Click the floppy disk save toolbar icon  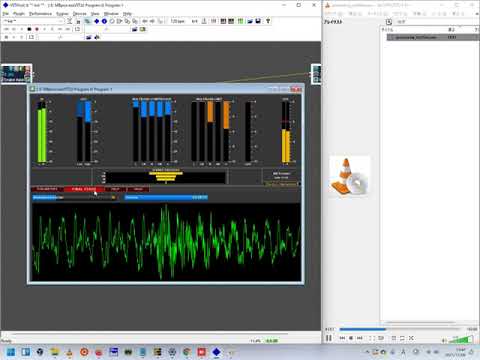click(258, 21)
